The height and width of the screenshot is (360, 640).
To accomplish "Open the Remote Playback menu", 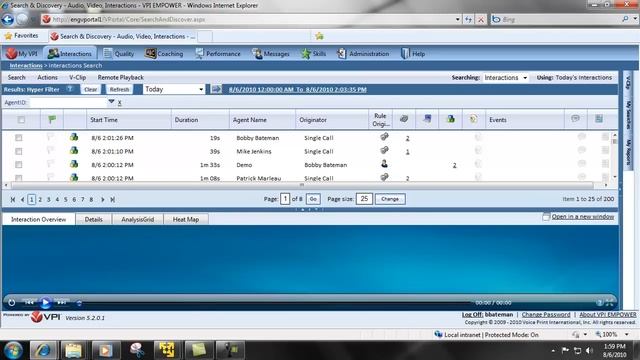I will pyautogui.click(x=120, y=77).
